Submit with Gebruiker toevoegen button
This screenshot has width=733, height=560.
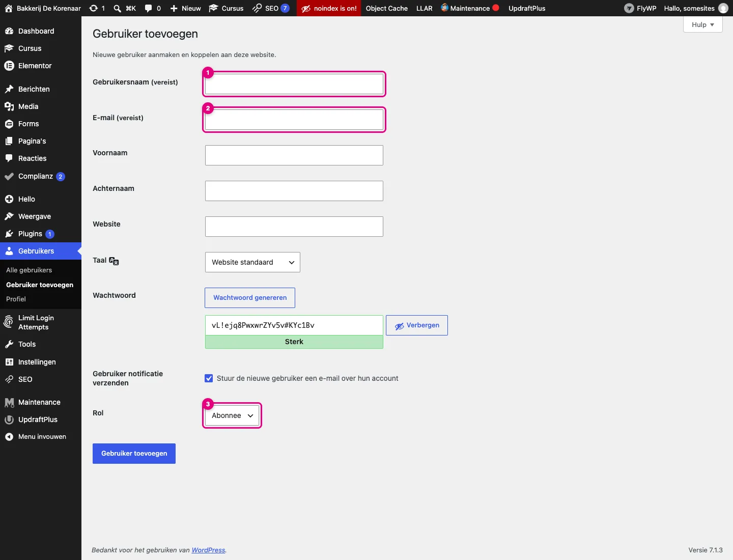pos(134,454)
